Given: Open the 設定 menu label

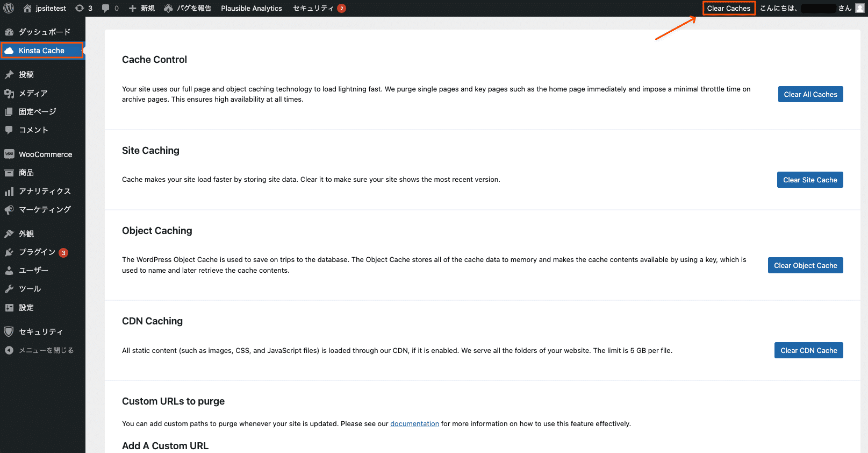Looking at the screenshot, I should tap(26, 308).
